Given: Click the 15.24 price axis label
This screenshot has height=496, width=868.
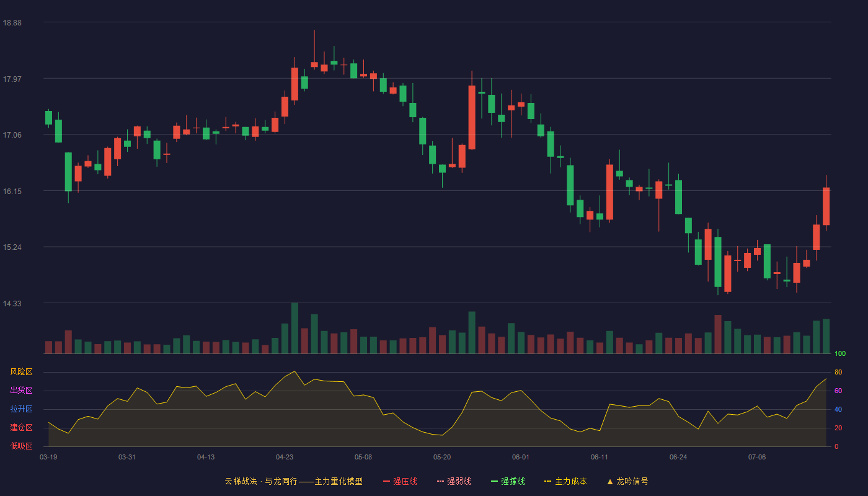Looking at the screenshot, I should click(12, 247).
